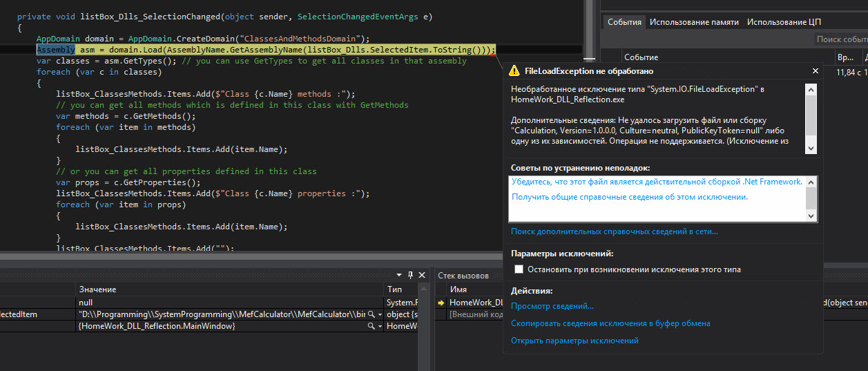Click magnifier visualizer for SelectedItem value

tap(371, 314)
